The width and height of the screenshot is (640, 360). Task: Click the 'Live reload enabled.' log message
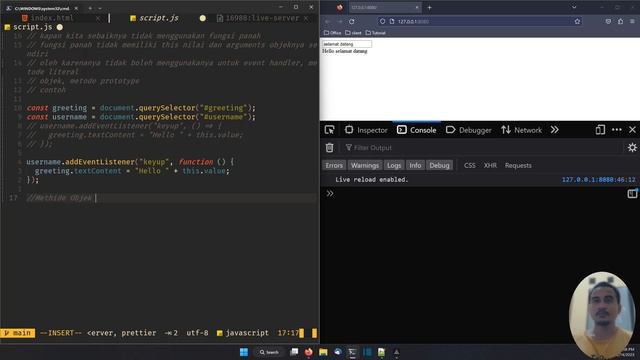tap(371, 180)
